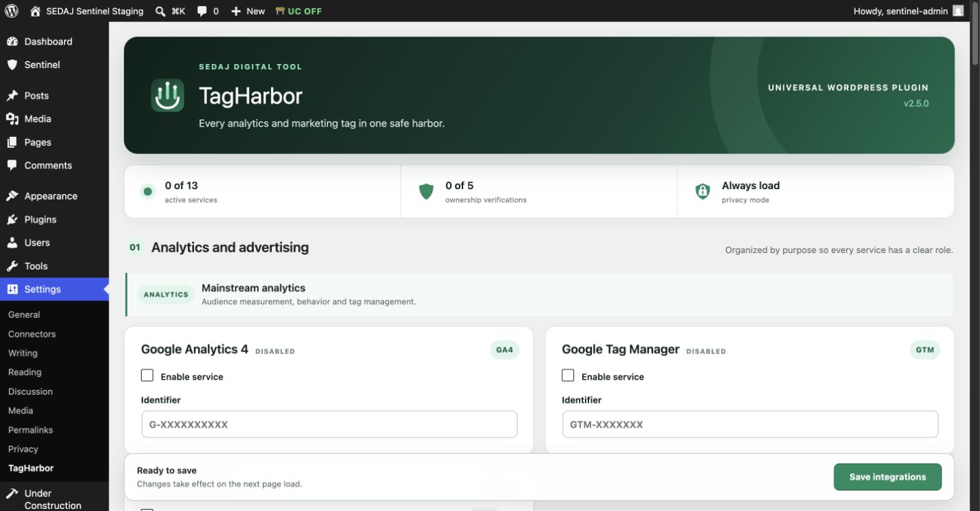Open the SEDAJ Sentinel Staging home icon
Image resolution: width=980 pixels, height=511 pixels.
(x=35, y=11)
